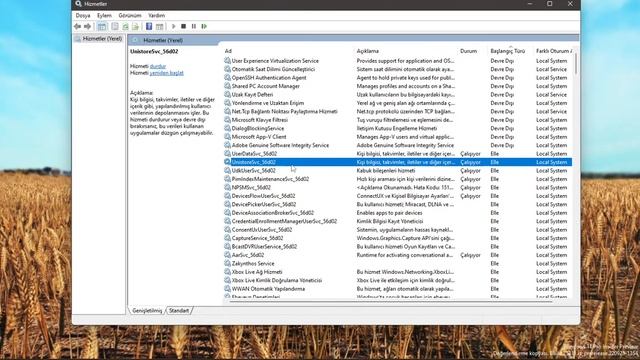Open the Eylem menu
Screen dimensions: 640x360
(x=104, y=16)
